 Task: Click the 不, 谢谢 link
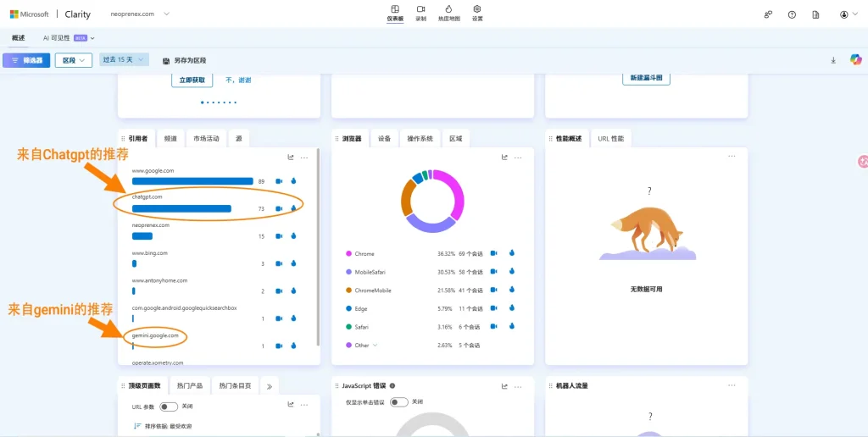tap(238, 80)
